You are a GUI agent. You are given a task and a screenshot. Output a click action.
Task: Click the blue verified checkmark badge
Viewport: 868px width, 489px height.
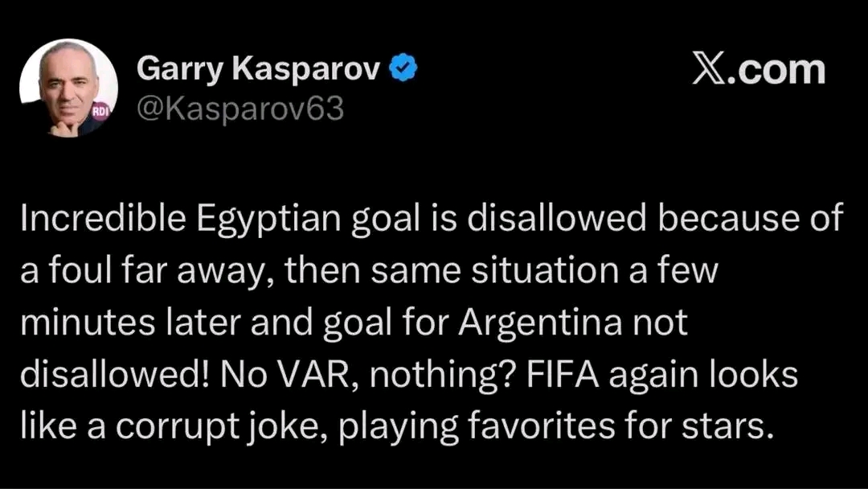pos(404,68)
